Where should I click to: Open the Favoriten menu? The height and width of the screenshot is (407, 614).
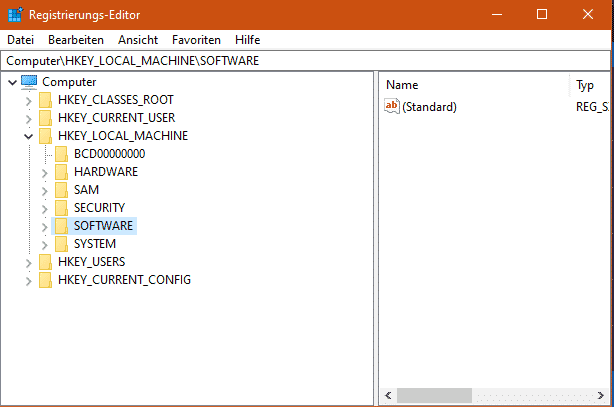coord(196,40)
